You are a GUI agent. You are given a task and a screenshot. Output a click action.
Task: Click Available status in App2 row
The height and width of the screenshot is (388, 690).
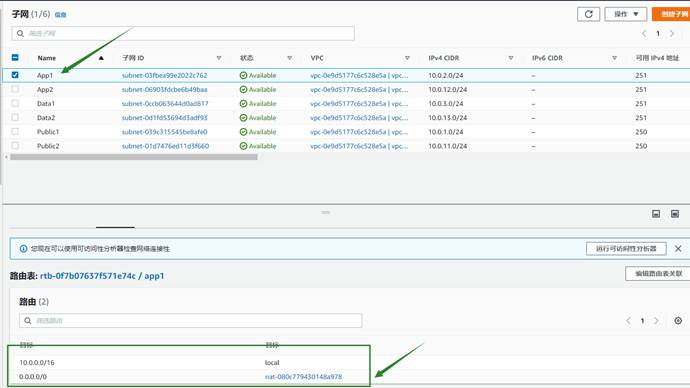[258, 89]
